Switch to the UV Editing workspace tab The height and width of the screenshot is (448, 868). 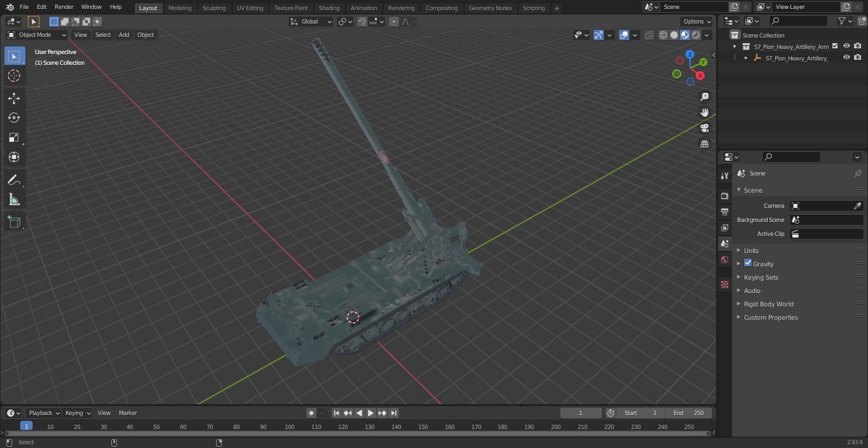pyautogui.click(x=250, y=8)
